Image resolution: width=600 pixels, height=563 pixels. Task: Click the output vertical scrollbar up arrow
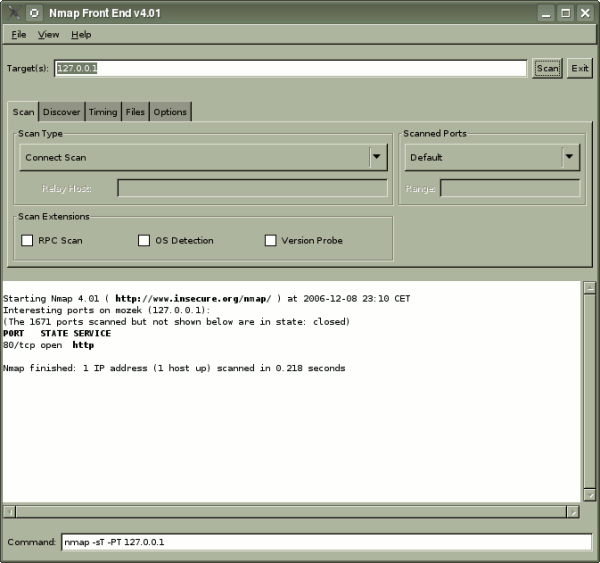pyautogui.click(x=590, y=288)
